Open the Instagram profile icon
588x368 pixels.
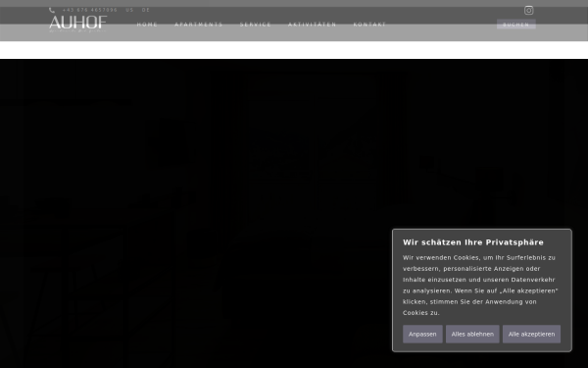pyautogui.click(x=529, y=10)
